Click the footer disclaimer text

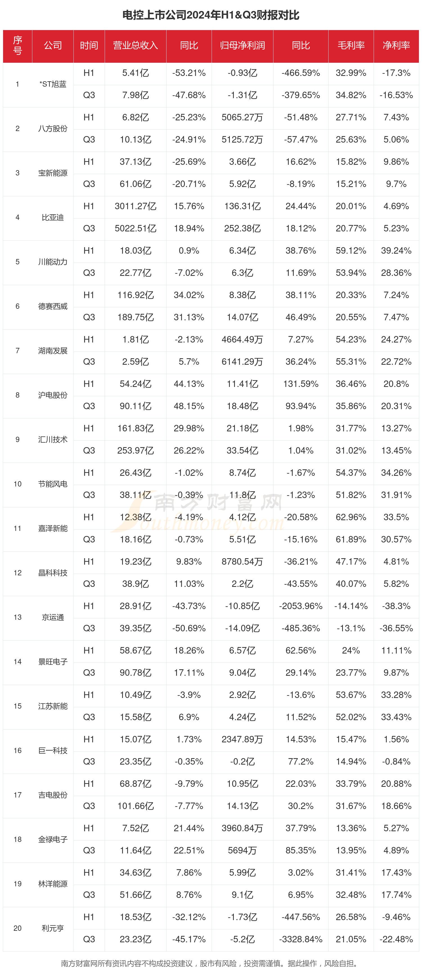[x=211, y=964]
